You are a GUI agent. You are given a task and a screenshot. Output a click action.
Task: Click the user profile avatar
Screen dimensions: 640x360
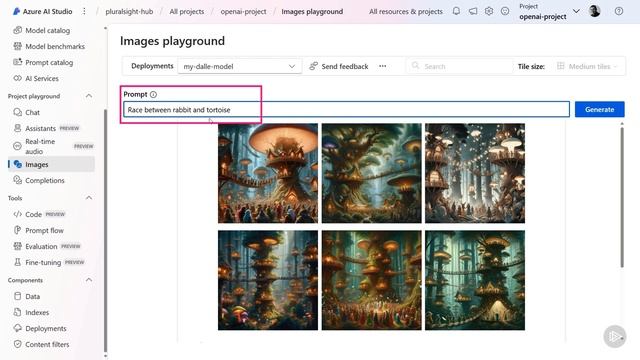(595, 11)
